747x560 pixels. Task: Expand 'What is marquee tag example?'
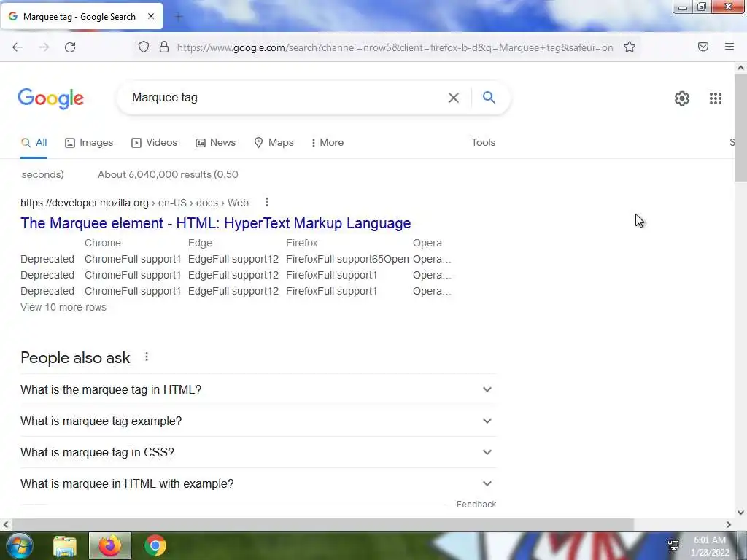coord(258,421)
